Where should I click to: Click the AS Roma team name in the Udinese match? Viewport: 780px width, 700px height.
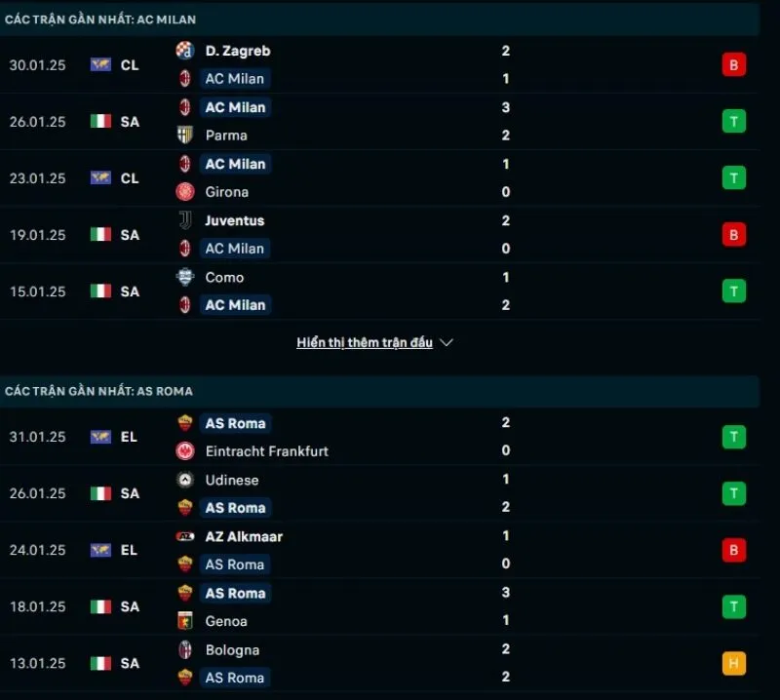[x=235, y=508]
